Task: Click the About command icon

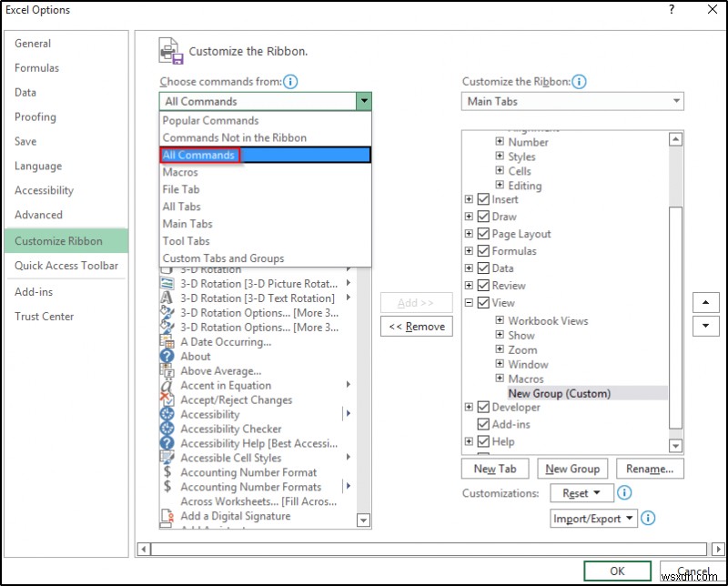Action: (x=169, y=356)
